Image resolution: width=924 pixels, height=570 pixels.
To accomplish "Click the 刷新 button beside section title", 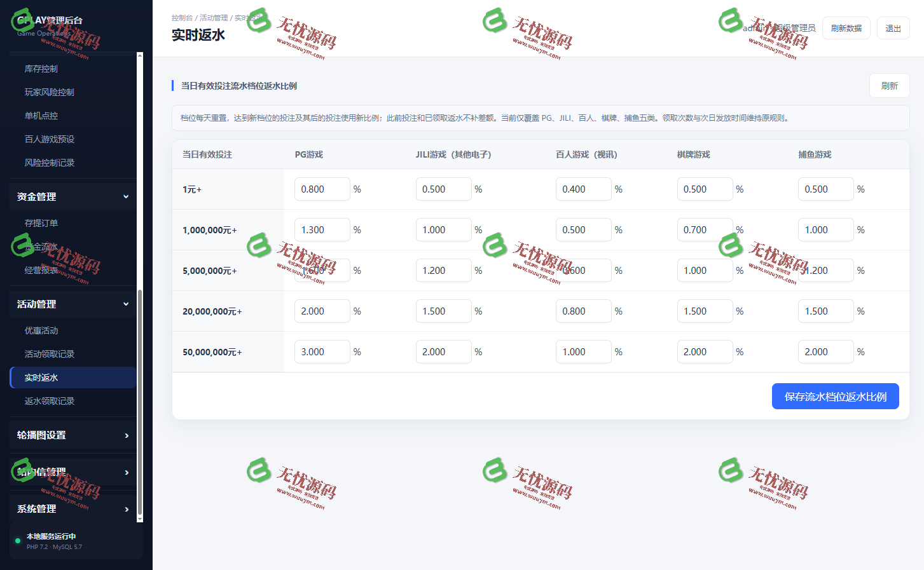I will click(890, 86).
